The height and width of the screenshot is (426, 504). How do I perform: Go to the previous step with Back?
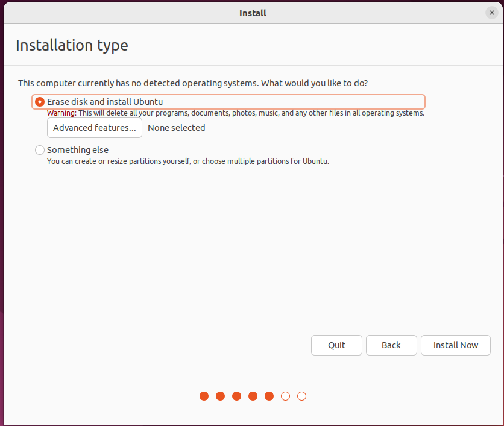pos(391,345)
